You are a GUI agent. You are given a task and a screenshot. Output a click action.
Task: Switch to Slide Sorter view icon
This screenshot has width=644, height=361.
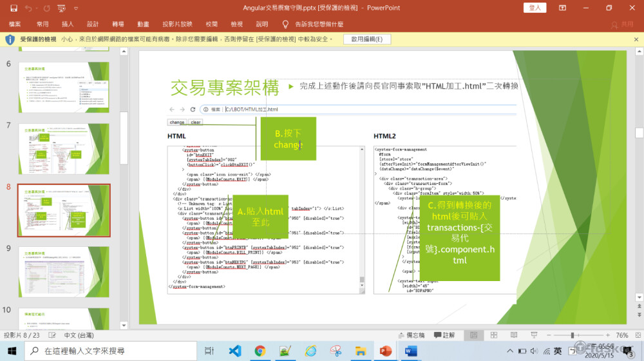click(x=494, y=335)
